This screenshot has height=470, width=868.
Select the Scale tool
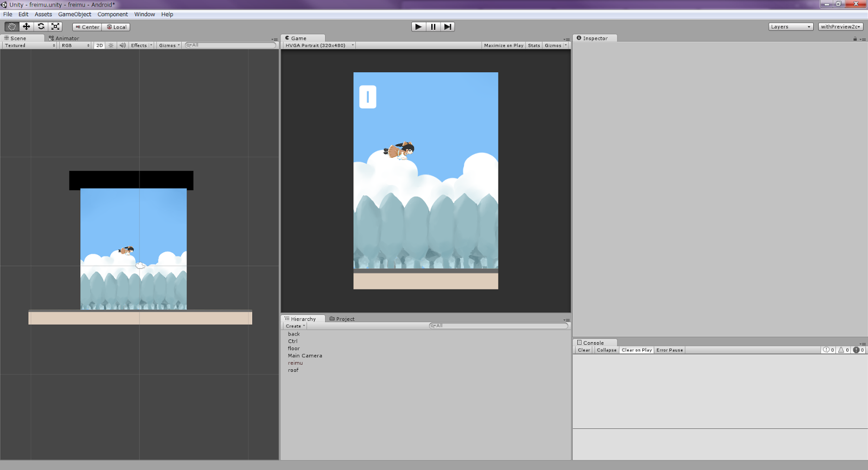[x=55, y=27]
